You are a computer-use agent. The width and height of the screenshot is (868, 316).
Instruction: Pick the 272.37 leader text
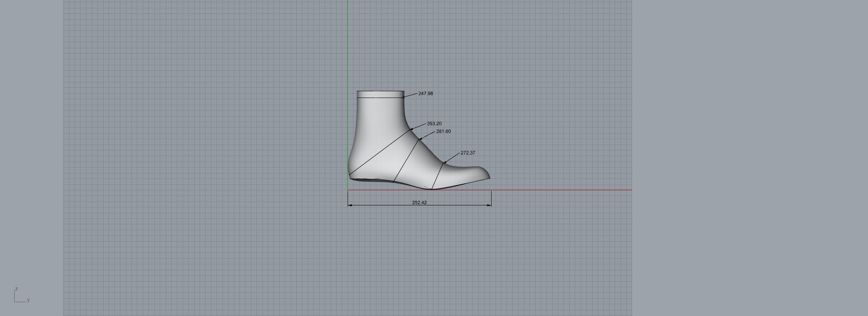(468, 153)
